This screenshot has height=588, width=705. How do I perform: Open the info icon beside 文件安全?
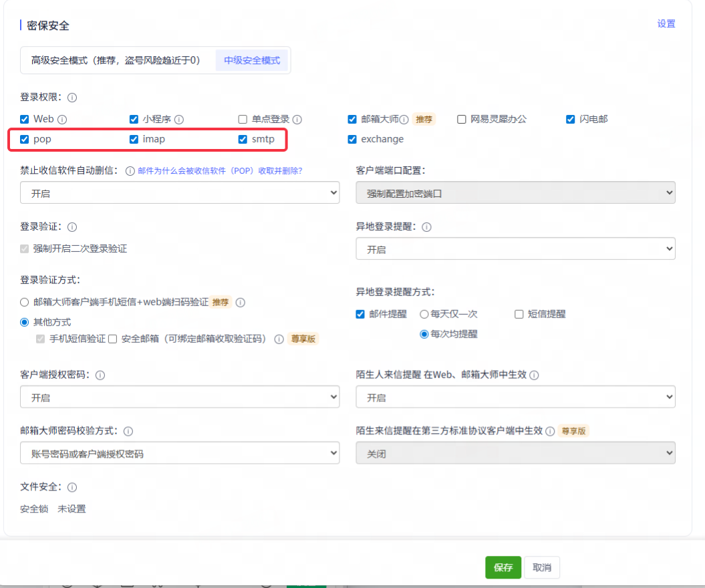click(72, 487)
